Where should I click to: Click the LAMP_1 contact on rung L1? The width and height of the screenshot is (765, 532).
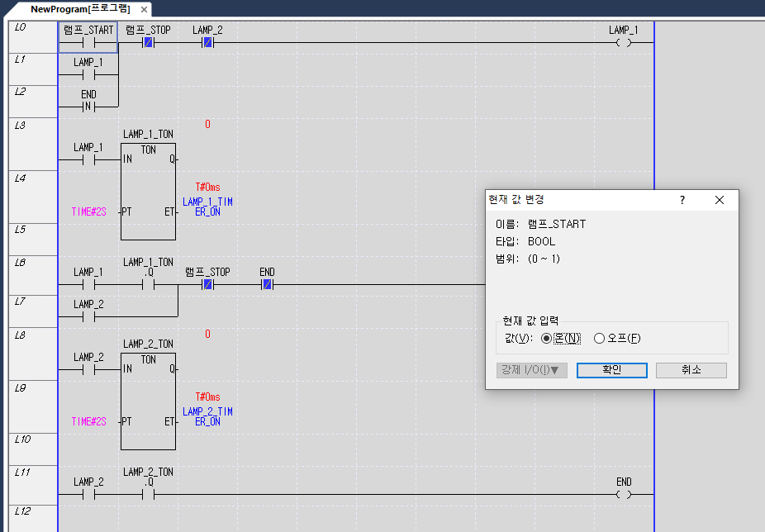click(88, 74)
